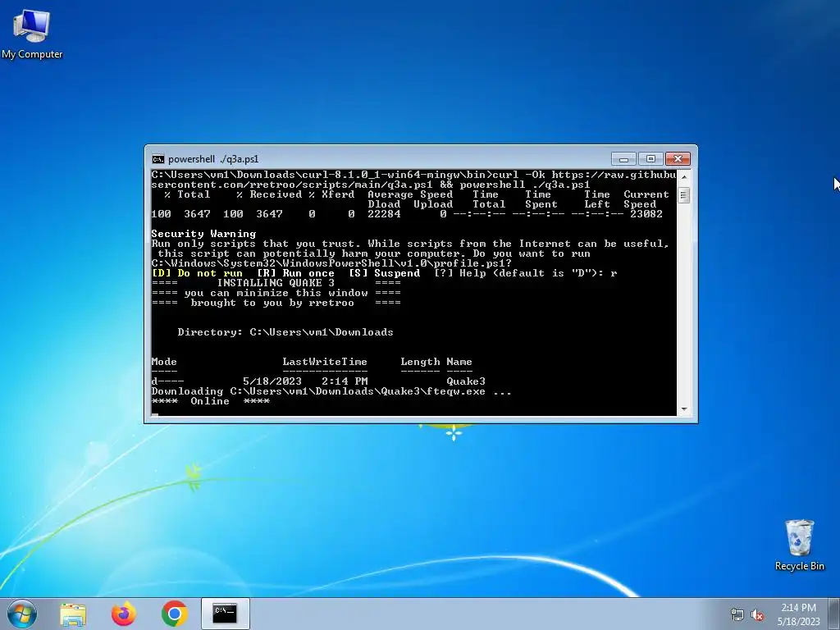Viewport: 840px width, 630px height.
Task: Click the 'LastWriteTime' column header
Action: 325,362
